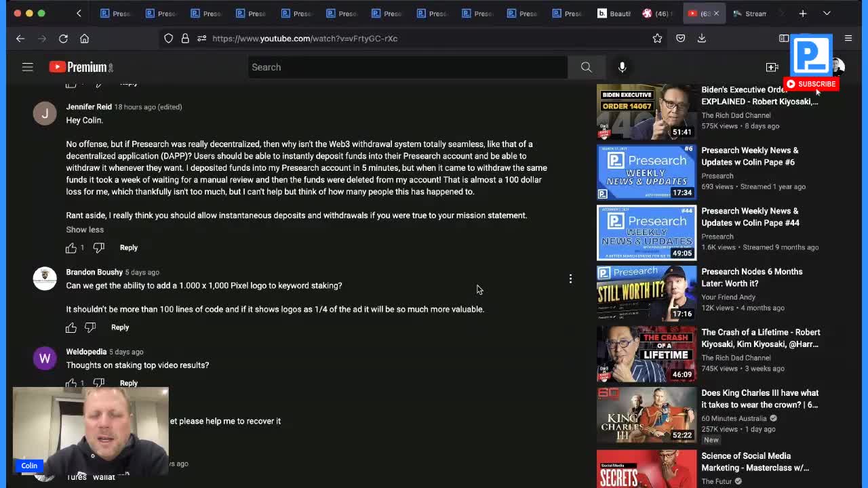Click Jennifer Reid's J avatar

[45, 113]
